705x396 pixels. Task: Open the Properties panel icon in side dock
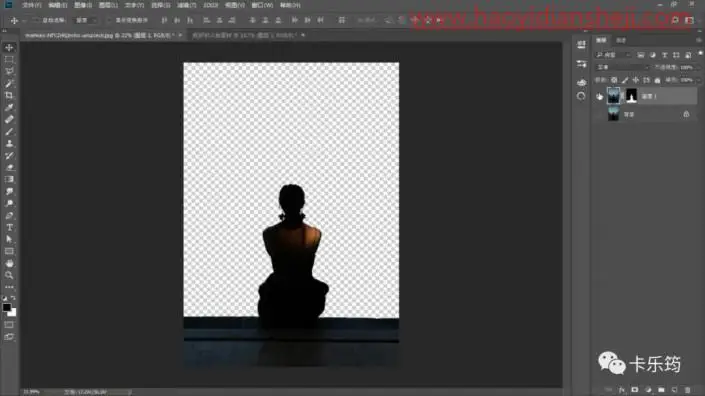(x=581, y=45)
